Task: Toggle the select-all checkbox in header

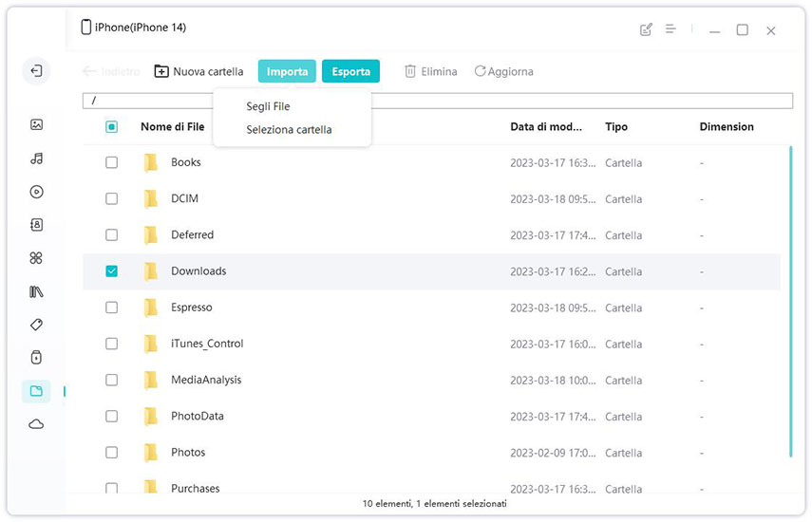Action: pyautogui.click(x=112, y=126)
